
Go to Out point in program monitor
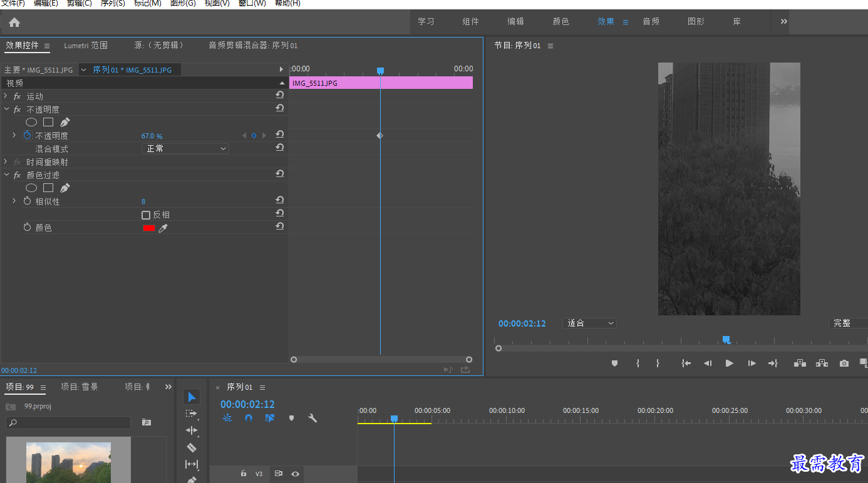pyautogui.click(x=773, y=364)
